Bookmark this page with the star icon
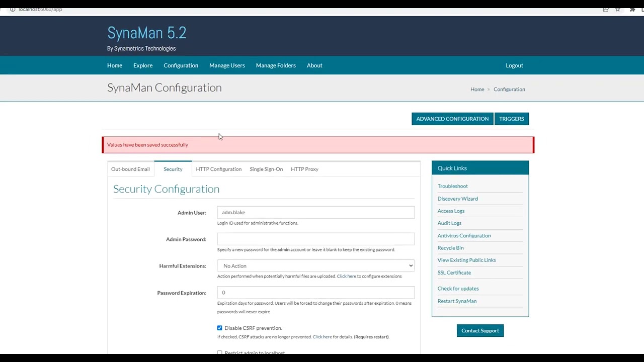644x362 pixels. pyautogui.click(x=618, y=10)
